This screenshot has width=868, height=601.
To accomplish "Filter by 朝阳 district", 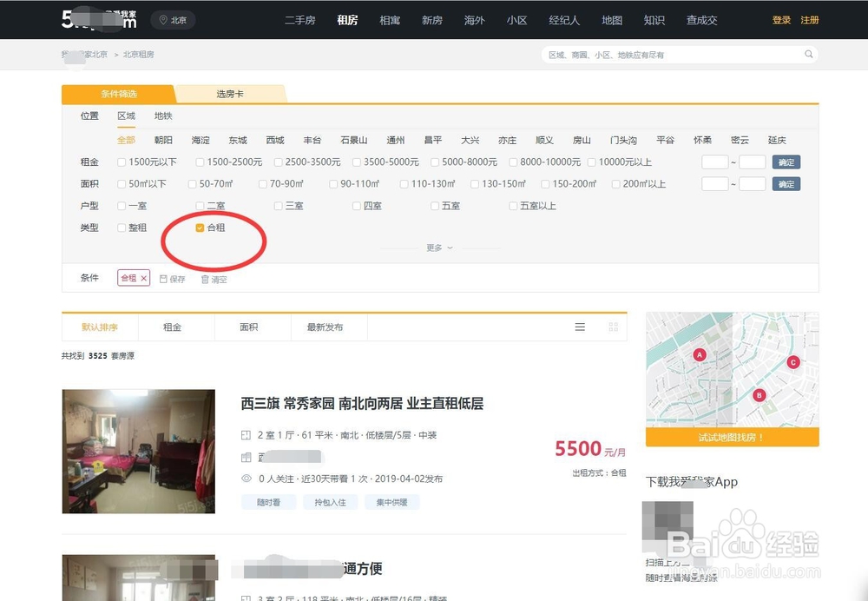I will [163, 140].
